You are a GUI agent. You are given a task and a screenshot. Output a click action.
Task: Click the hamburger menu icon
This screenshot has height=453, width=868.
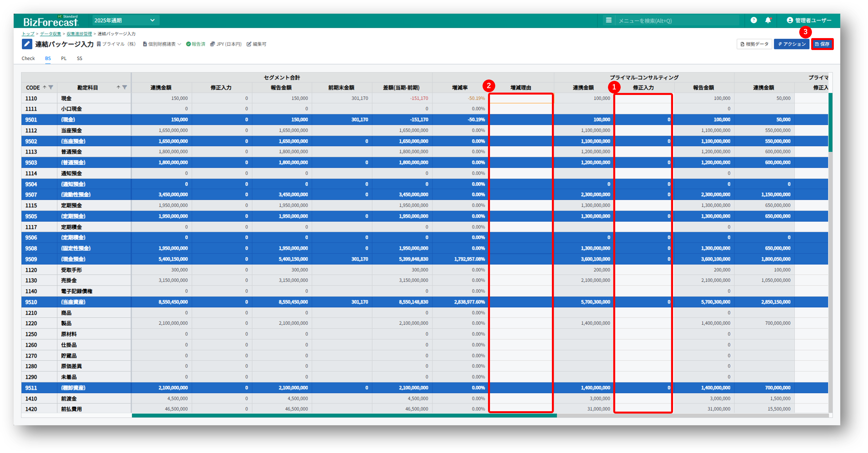click(x=609, y=20)
